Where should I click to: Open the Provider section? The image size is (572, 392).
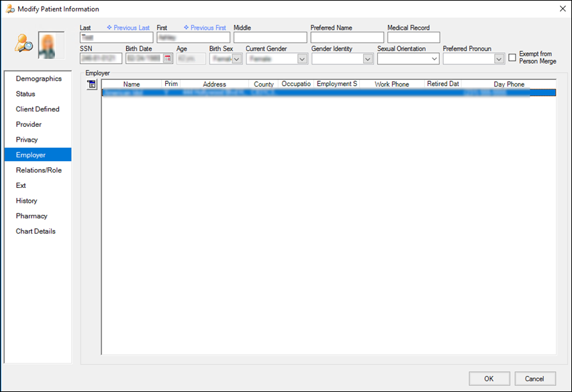point(28,124)
